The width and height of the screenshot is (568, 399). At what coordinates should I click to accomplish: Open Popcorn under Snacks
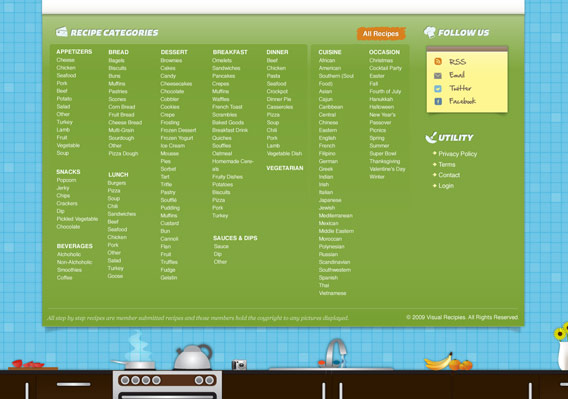66,180
